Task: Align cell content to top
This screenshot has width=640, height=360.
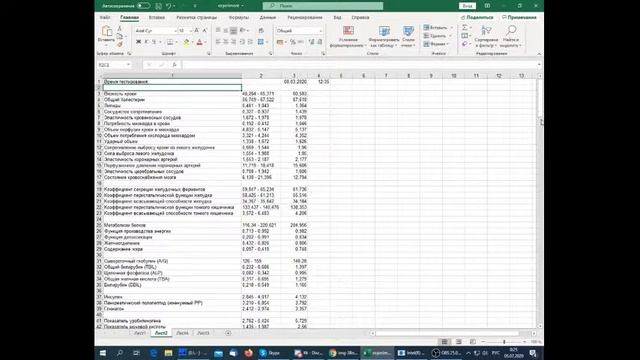Action: point(218,31)
